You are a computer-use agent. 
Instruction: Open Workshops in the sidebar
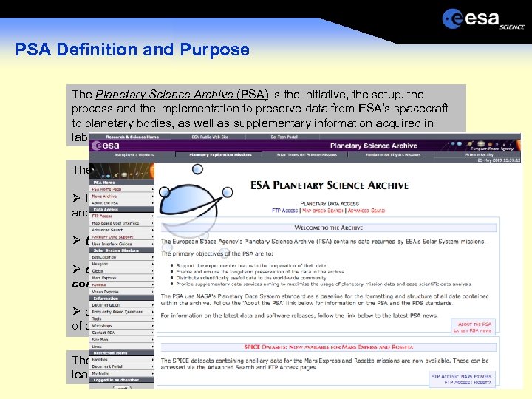pyautogui.click(x=122, y=326)
